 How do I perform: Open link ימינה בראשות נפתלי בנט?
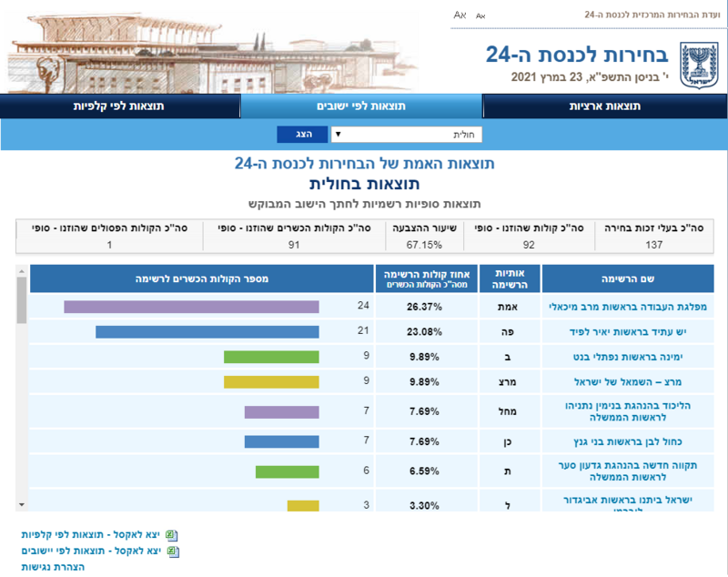pyautogui.click(x=628, y=357)
